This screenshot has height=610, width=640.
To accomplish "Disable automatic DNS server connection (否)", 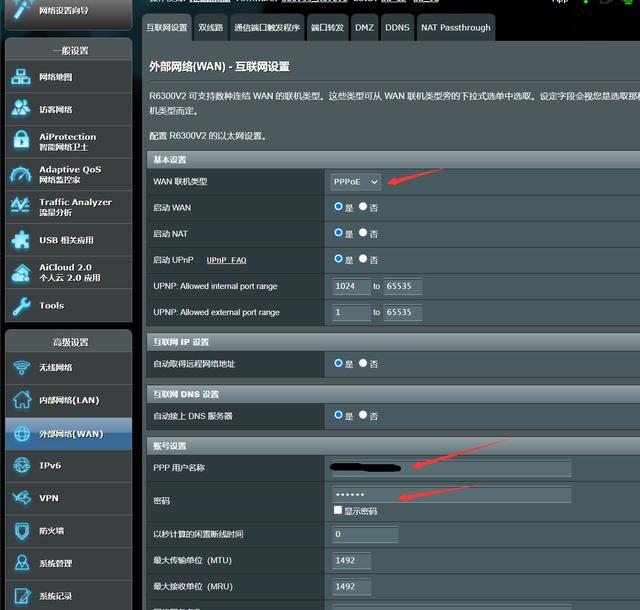I will [x=363, y=415].
